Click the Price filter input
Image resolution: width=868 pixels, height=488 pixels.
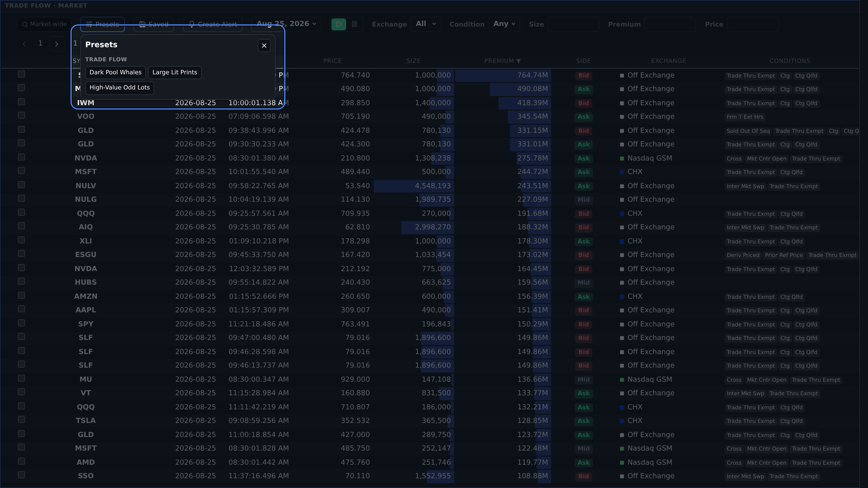coord(753,24)
